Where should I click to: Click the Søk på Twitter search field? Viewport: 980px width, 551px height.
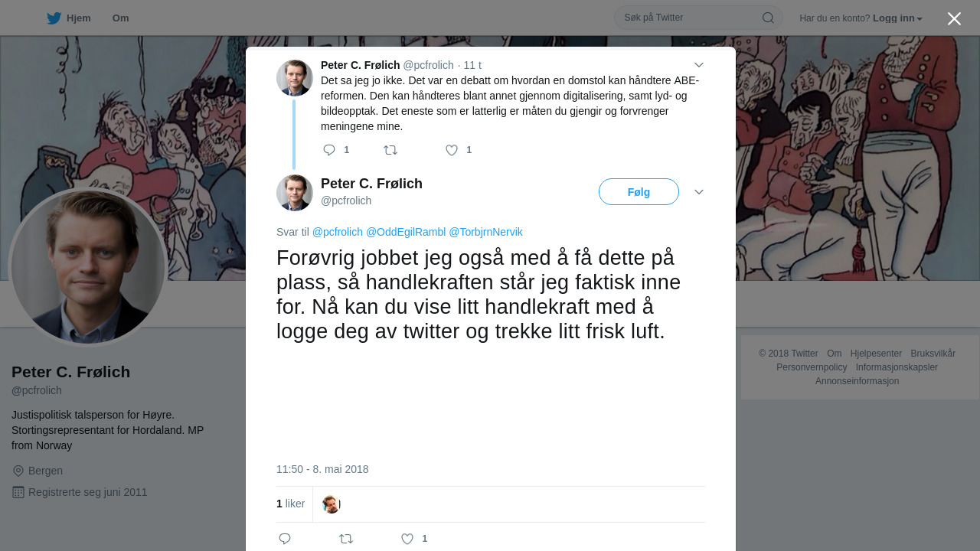point(689,18)
